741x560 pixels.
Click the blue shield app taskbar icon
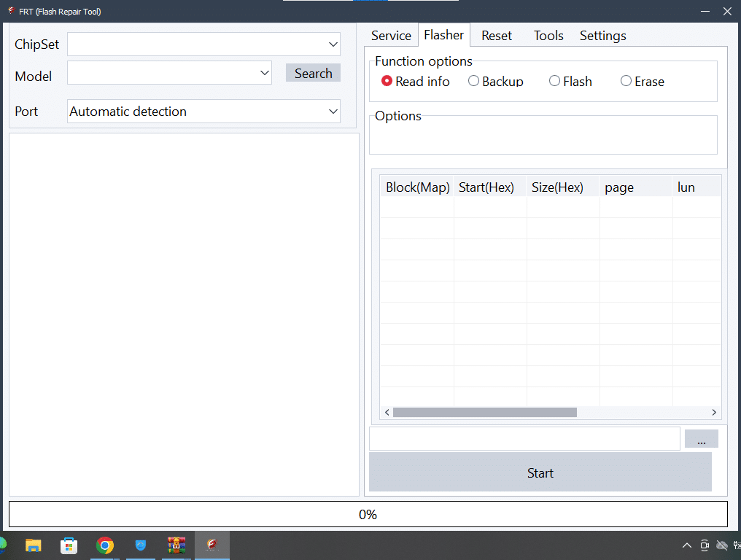click(141, 545)
